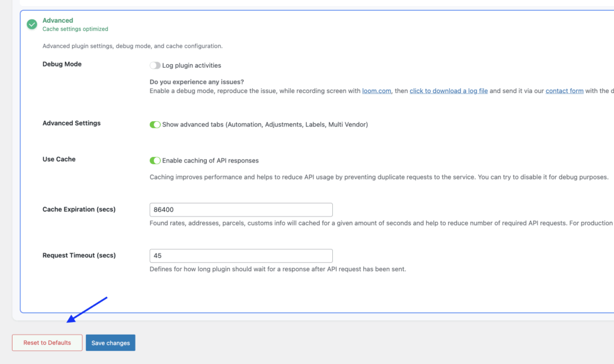Click the bold "Debug Mode" row label

(62, 64)
